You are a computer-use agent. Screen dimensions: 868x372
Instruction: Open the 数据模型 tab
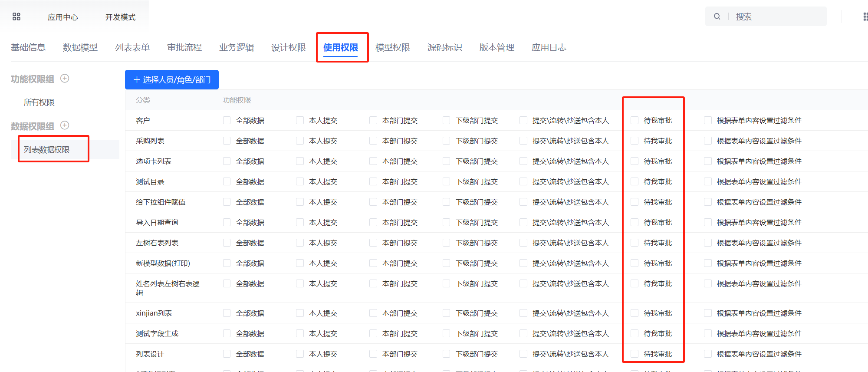[80, 47]
